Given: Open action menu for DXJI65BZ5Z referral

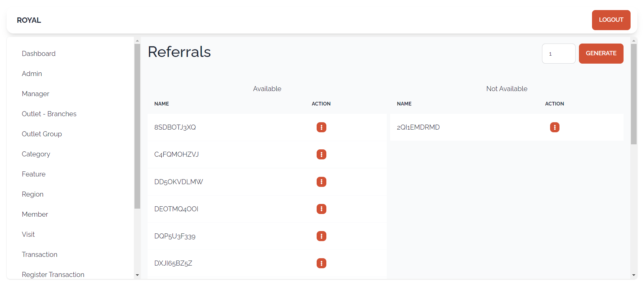Looking at the screenshot, I should coord(321,263).
